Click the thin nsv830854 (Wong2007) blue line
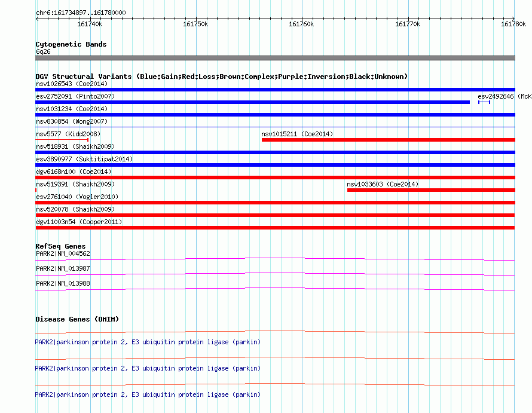 (x=275, y=127)
